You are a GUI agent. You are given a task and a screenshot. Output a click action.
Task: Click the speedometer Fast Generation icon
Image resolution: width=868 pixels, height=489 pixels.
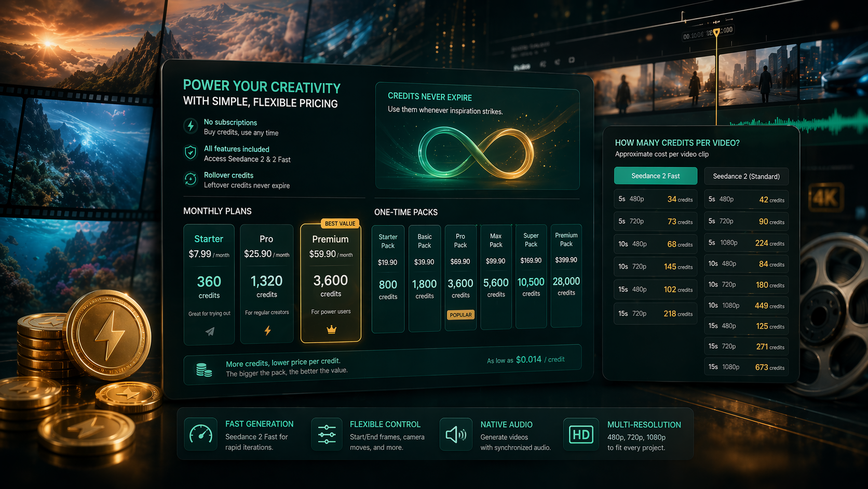coord(201,434)
